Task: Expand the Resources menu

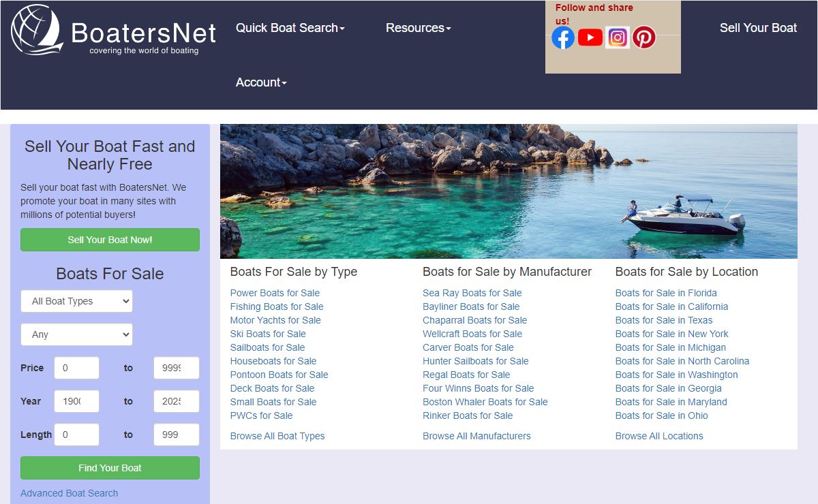Action: [419, 28]
